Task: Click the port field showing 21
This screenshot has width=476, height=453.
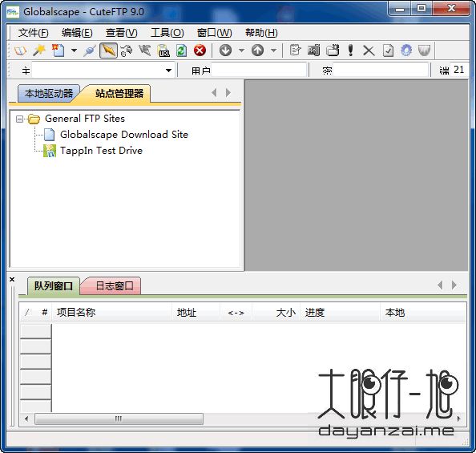Action: point(458,70)
